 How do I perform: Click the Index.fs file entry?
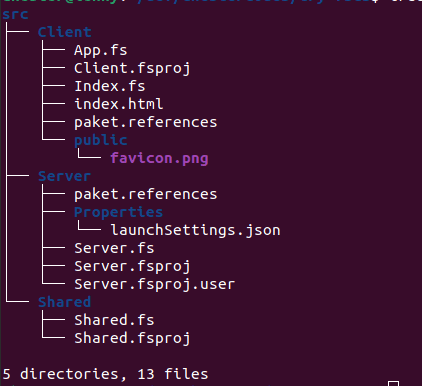tap(110, 86)
